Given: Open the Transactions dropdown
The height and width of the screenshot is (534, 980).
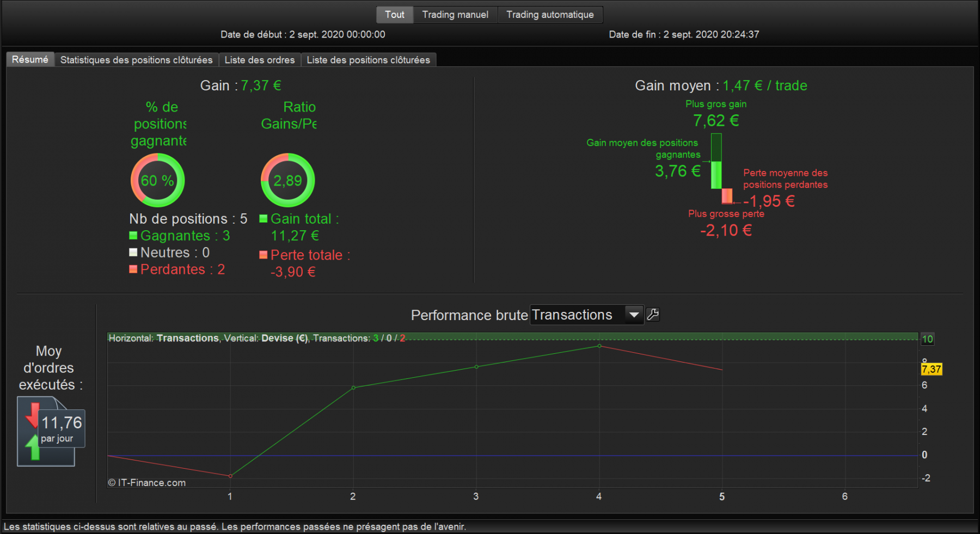Looking at the screenshot, I should tap(587, 315).
